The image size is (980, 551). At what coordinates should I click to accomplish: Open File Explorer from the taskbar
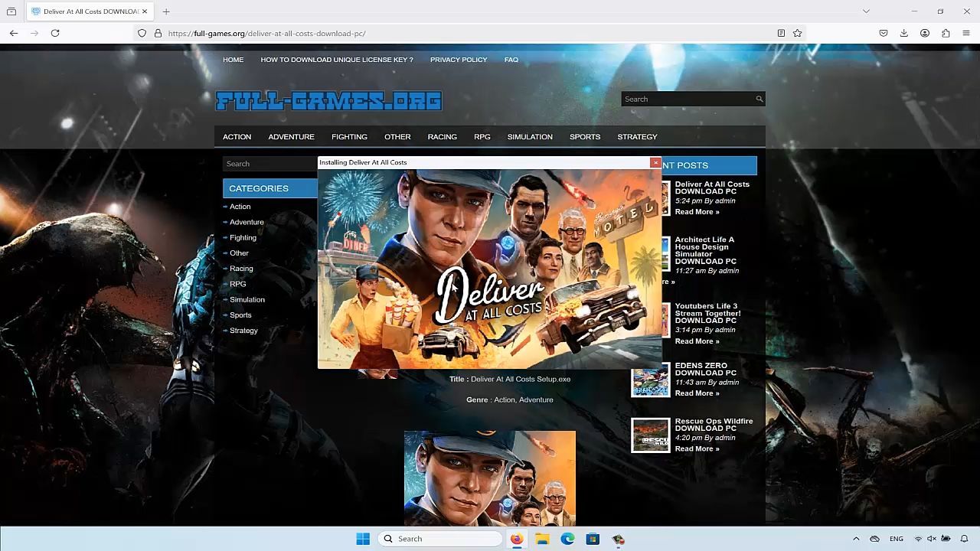(542, 539)
